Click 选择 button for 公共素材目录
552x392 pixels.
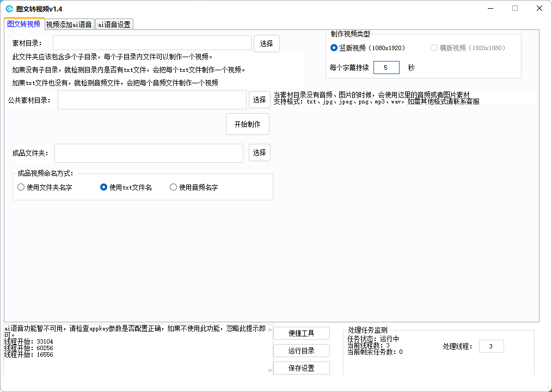point(260,100)
